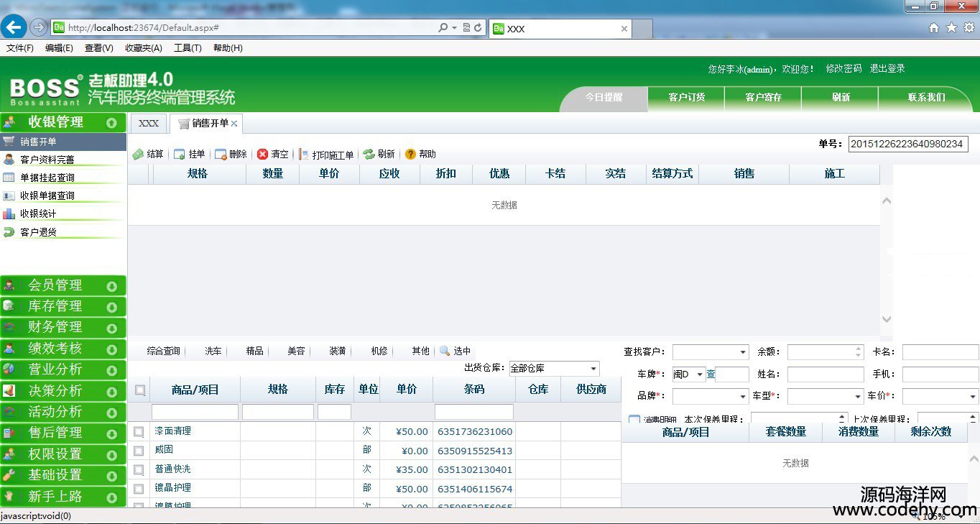Image resolution: width=980 pixels, height=524 pixels.
Task: Open browser settings gear icon
Action: (969, 27)
